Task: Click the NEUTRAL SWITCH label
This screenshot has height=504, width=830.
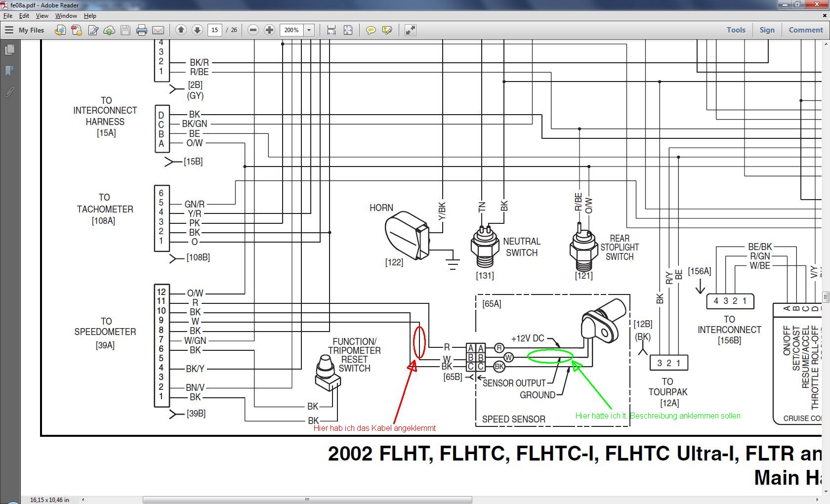Action: coord(522,247)
